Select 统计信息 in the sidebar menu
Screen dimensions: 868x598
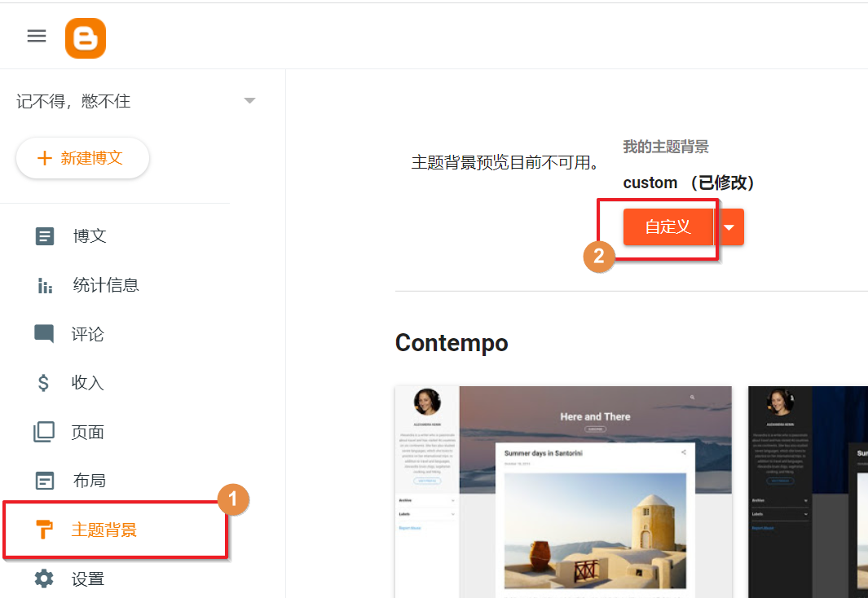click(x=105, y=285)
